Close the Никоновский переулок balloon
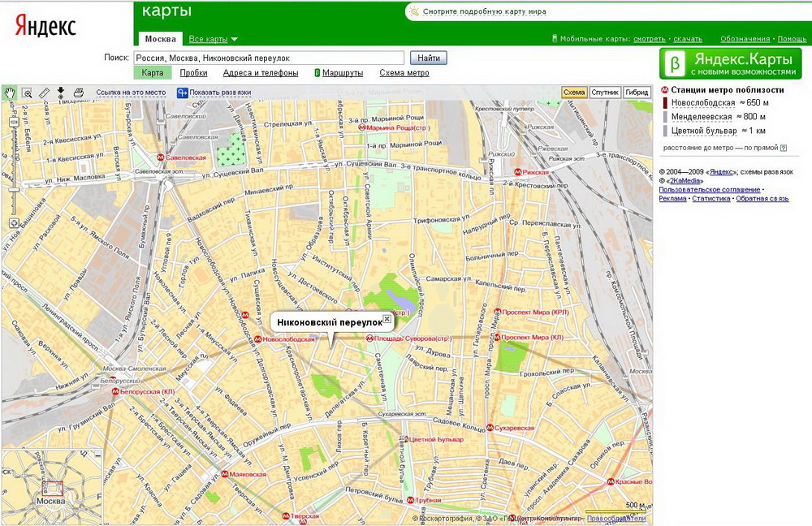Viewport: 812px width, 526px height. 387,319
